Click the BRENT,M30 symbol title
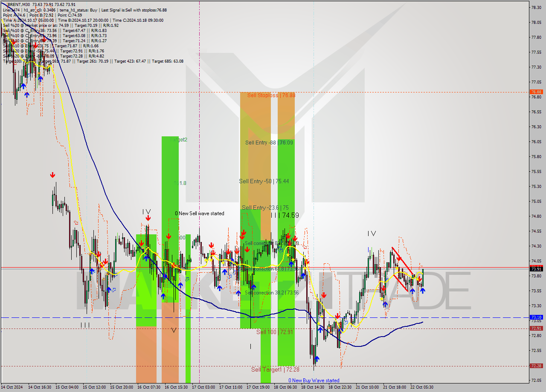 point(18,5)
